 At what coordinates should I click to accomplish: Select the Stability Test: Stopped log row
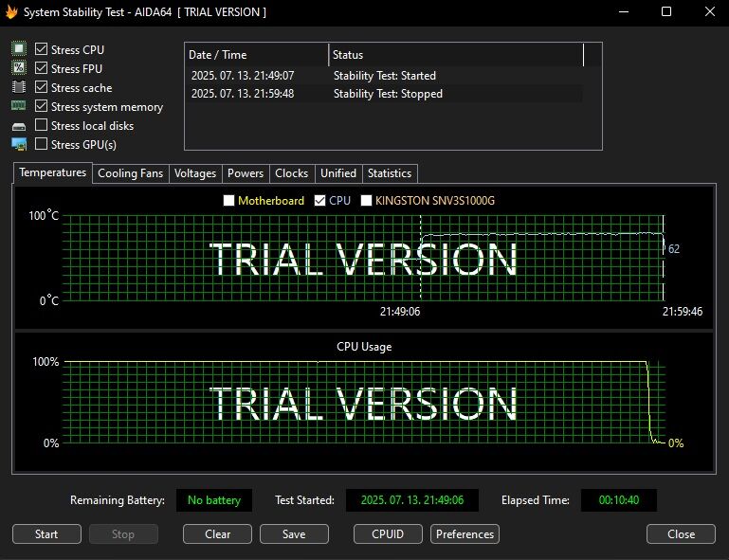pos(384,94)
